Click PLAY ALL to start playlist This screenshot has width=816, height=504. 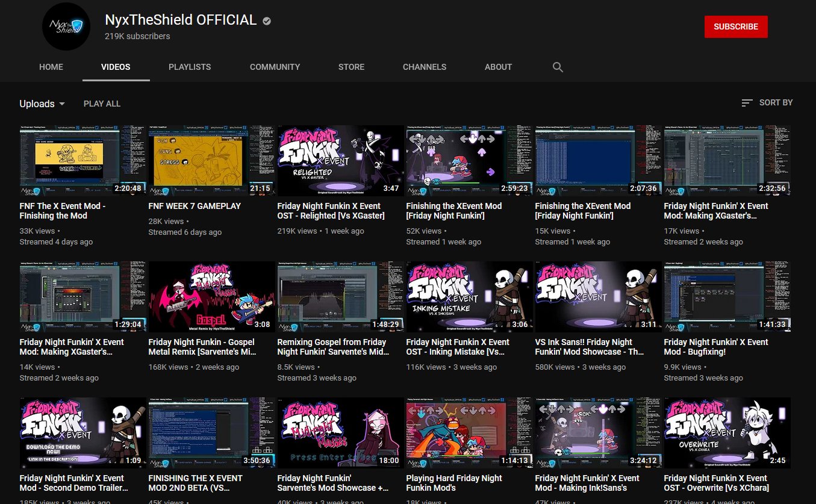pos(102,104)
